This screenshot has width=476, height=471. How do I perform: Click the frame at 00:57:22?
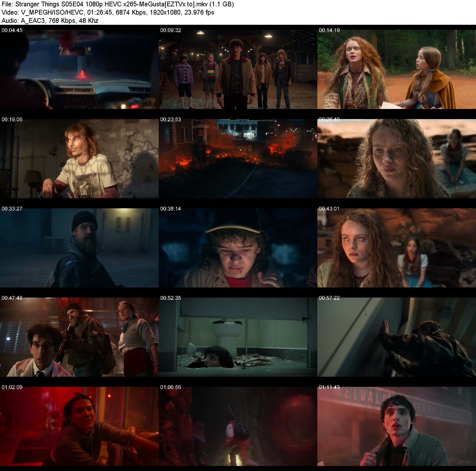397,337
